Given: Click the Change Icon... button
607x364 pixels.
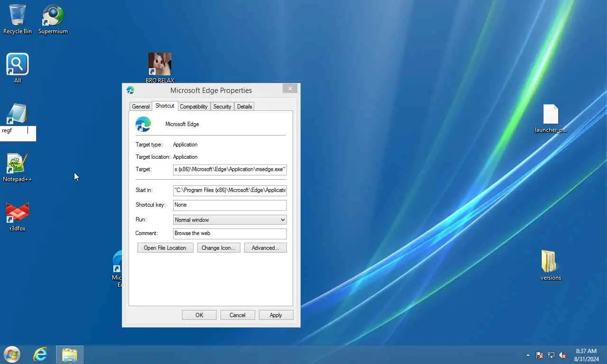Looking at the screenshot, I should coord(218,248).
